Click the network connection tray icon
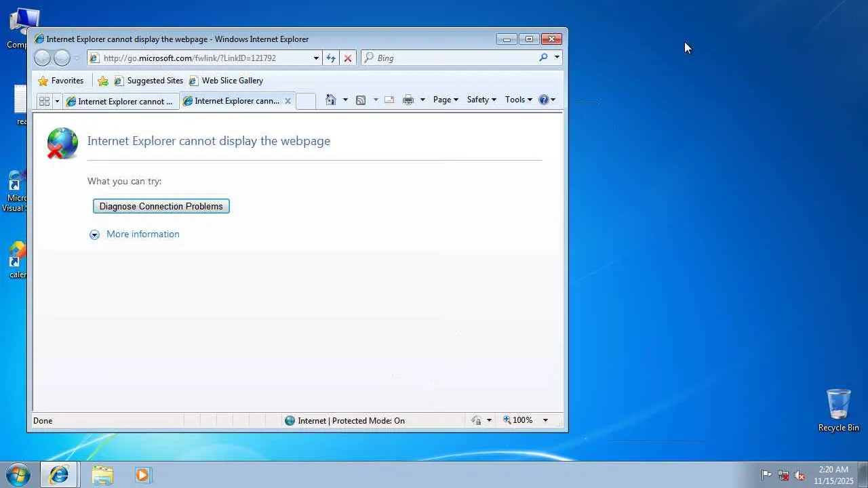Screen dimensions: 868x488 click(x=783, y=475)
